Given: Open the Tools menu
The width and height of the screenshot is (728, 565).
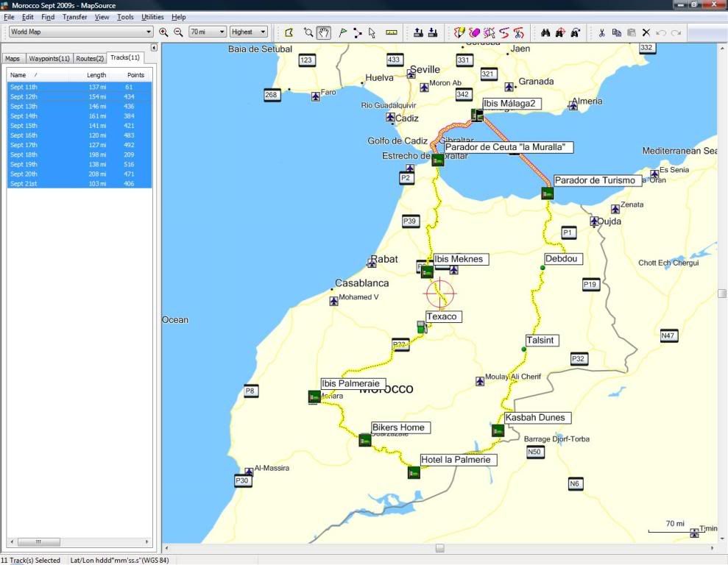Looking at the screenshot, I should tap(125, 17).
